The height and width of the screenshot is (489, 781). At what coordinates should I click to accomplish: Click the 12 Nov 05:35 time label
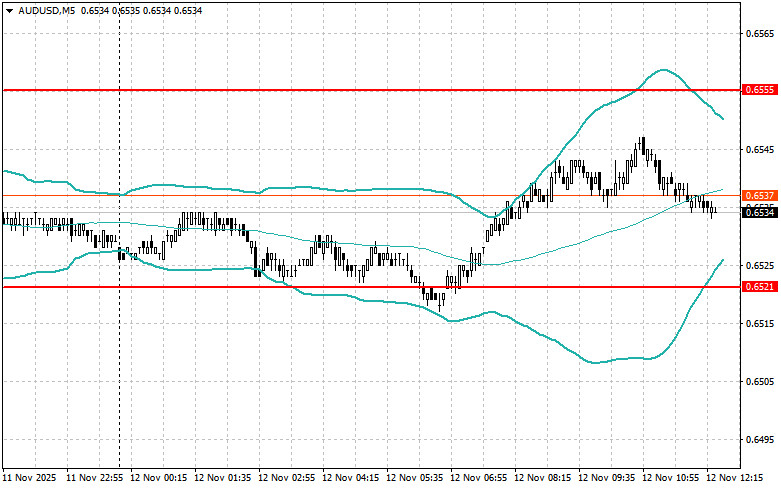[x=414, y=478]
